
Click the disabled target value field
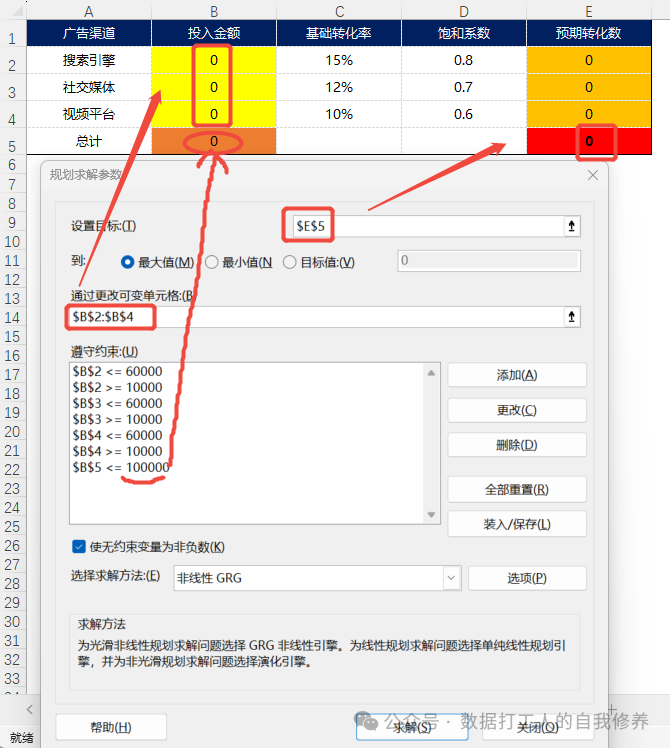pyautogui.click(x=489, y=261)
